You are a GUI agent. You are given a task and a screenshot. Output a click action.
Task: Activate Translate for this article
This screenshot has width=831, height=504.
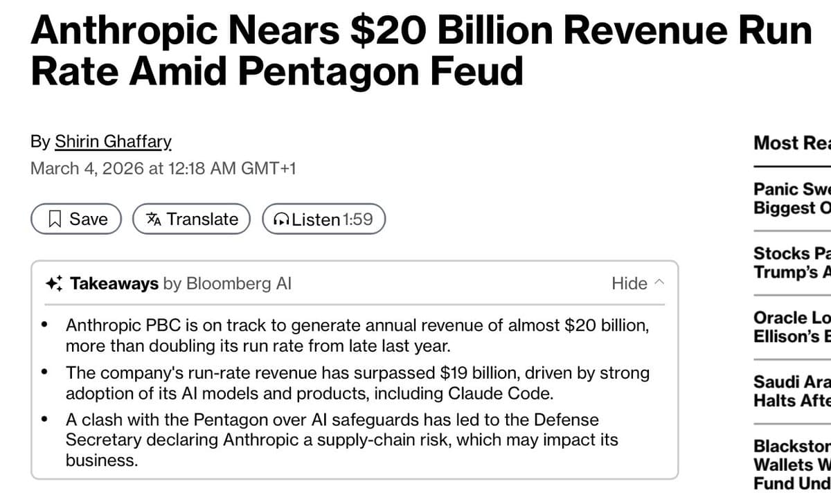pyautogui.click(x=190, y=219)
